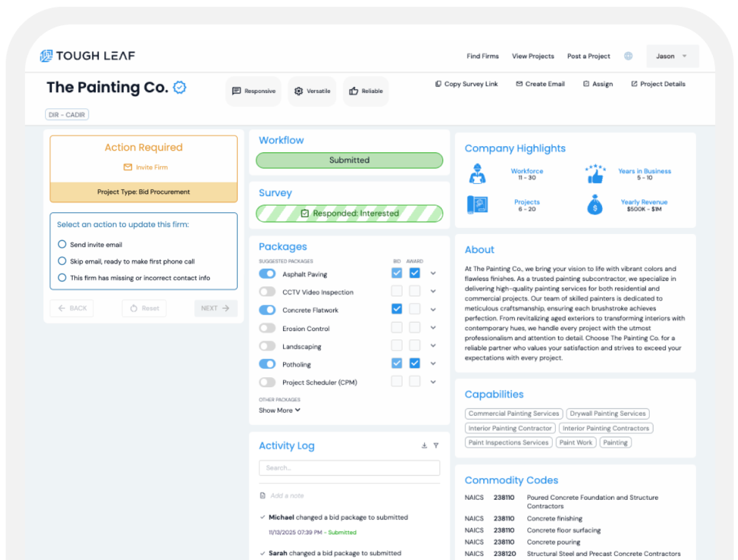738x560 pixels.
Task: Download the activity log
Action: 424,446
